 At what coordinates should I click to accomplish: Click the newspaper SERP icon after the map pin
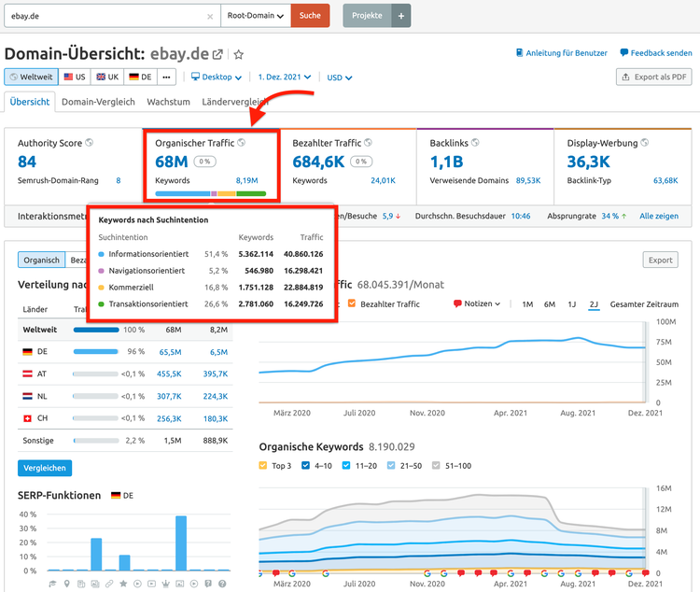click(x=81, y=584)
